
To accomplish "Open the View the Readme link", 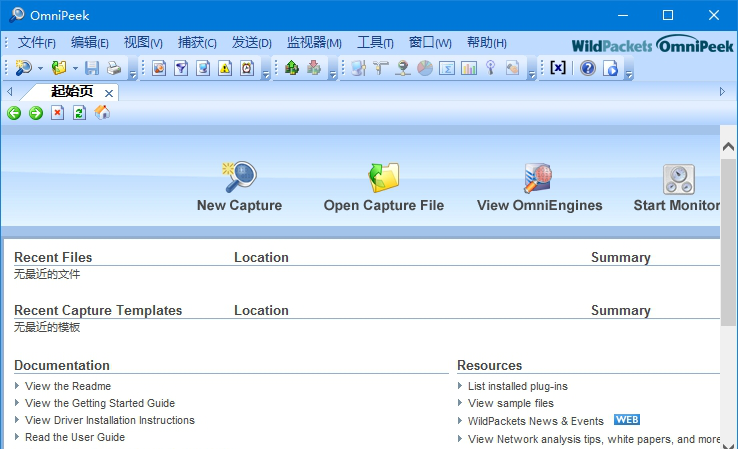I will coord(68,386).
